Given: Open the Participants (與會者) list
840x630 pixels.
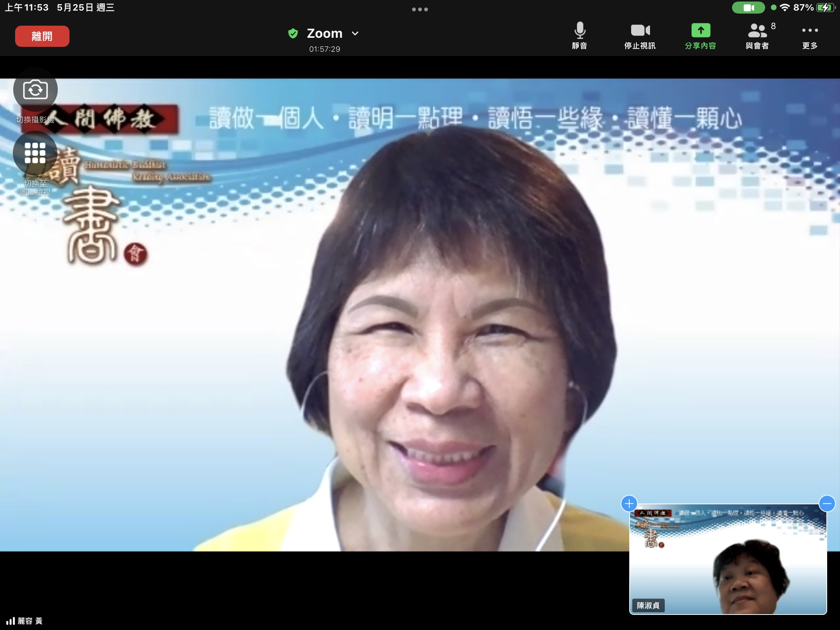Looking at the screenshot, I should [x=757, y=31].
